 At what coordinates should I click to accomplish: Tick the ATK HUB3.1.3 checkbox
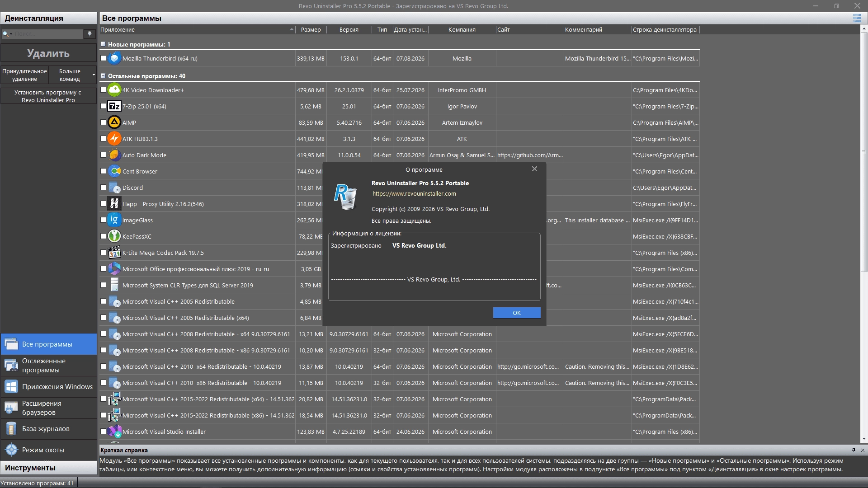coord(103,139)
